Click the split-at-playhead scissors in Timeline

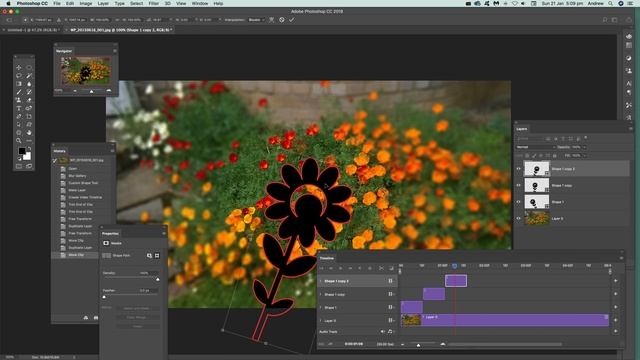(381, 268)
